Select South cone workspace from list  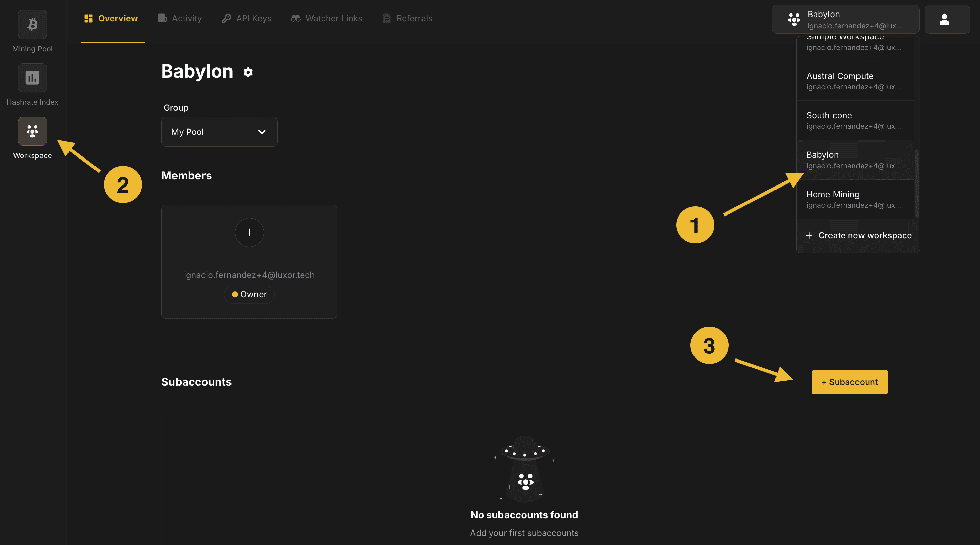coord(855,120)
